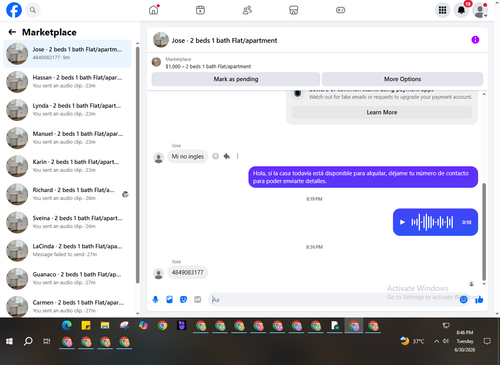Image resolution: width=500 pixels, height=365 pixels.
Task: Open Facebook search magnifier
Action: click(33, 10)
